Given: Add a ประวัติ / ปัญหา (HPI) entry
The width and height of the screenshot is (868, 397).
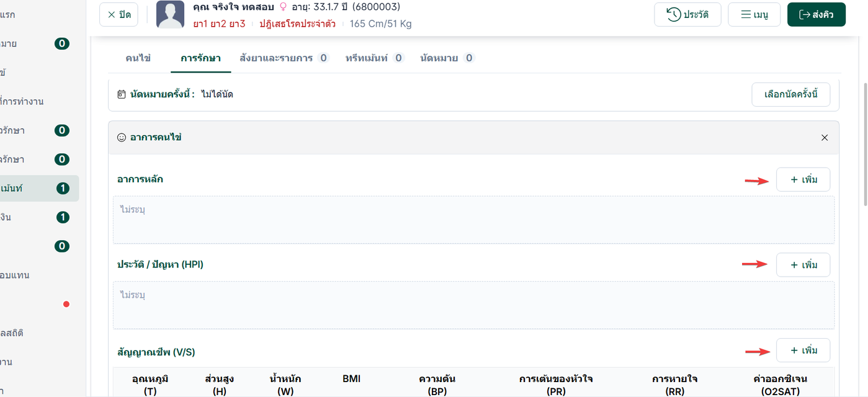Looking at the screenshot, I should coord(803,265).
